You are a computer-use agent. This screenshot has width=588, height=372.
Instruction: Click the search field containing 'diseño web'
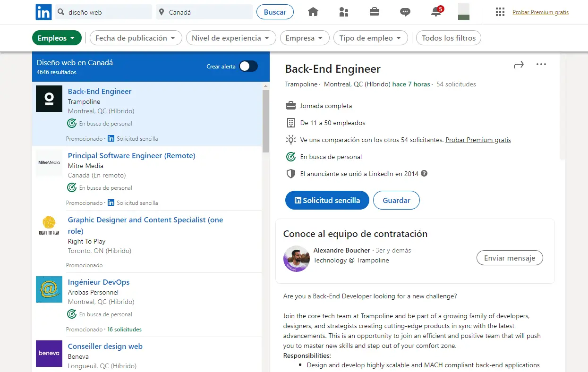(x=103, y=12)
